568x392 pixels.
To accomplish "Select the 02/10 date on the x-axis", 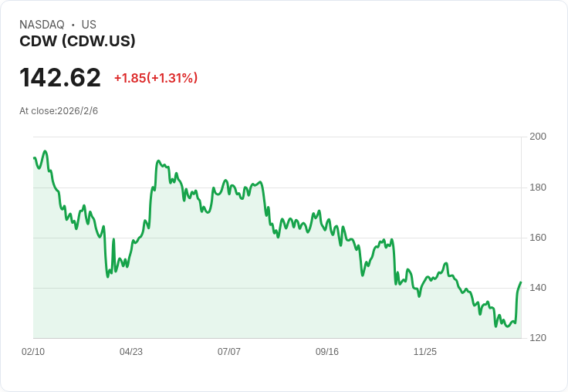I will [33, 352].
